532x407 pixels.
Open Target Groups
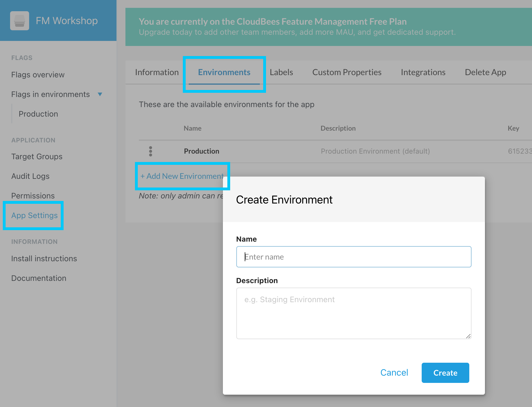pos(37,156)
